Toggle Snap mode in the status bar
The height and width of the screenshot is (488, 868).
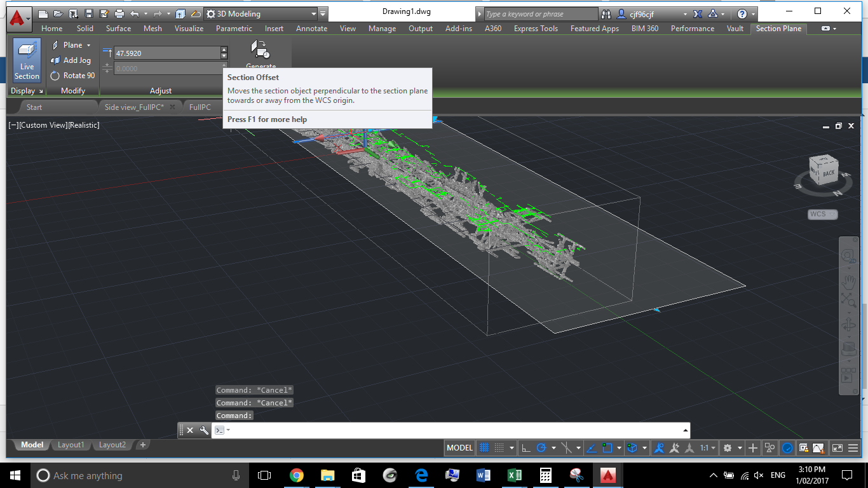(500, 447)
